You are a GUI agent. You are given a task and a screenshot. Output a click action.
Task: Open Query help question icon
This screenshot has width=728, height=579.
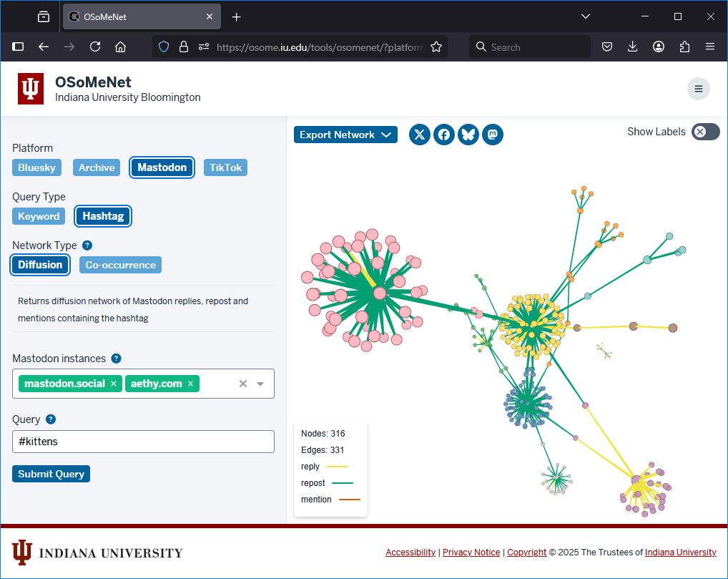pos(51,419)
